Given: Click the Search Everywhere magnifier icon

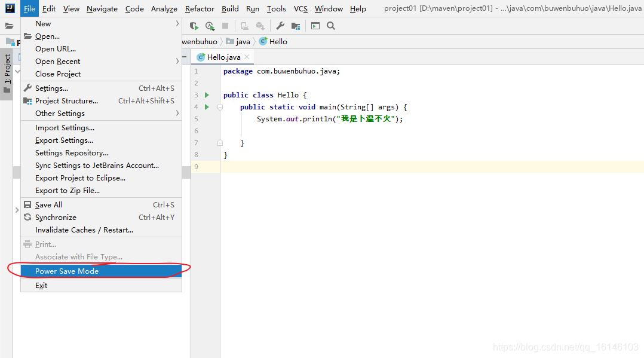Looking at the screenshot, I should pos(330,26).
